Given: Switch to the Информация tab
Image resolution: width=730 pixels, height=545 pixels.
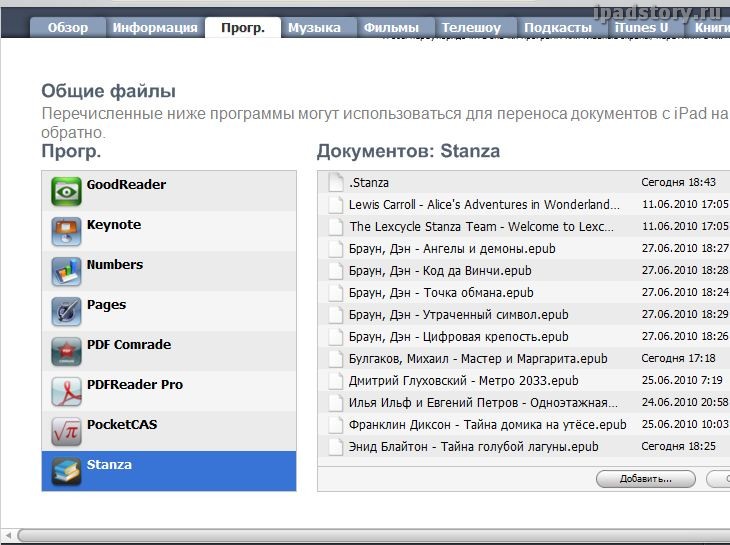Looking at the screenshot, I should [155, 27].
